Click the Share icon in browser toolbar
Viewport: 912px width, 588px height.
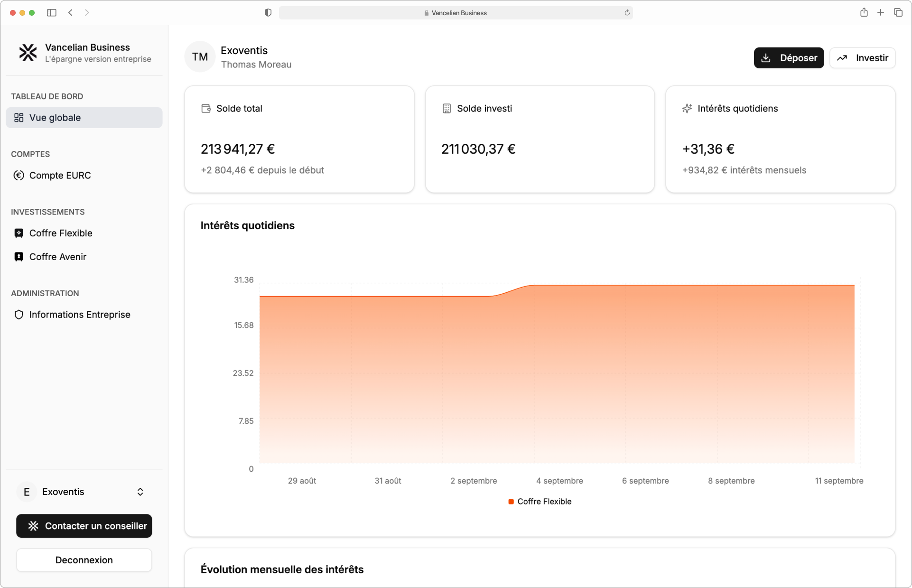(864, 13)
